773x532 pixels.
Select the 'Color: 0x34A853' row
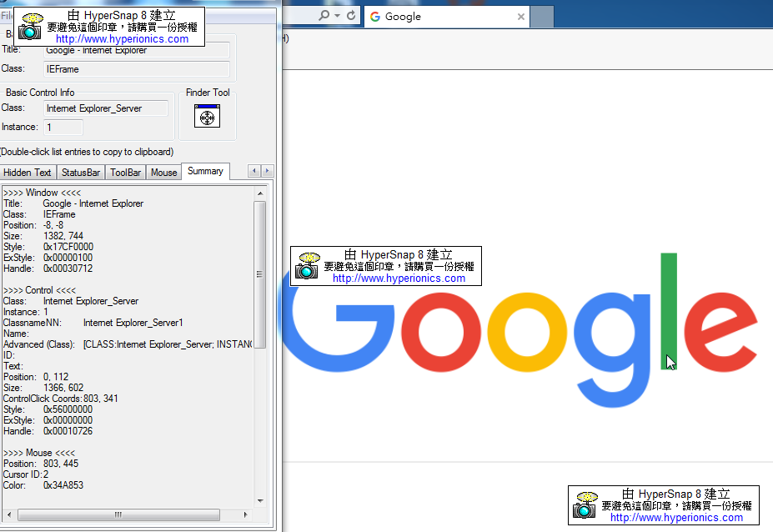tap(43, 485)
